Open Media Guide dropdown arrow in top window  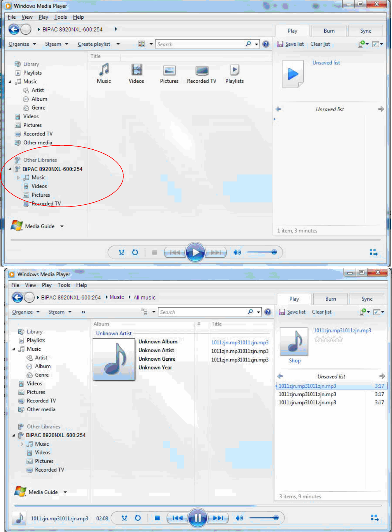point(62,226)
